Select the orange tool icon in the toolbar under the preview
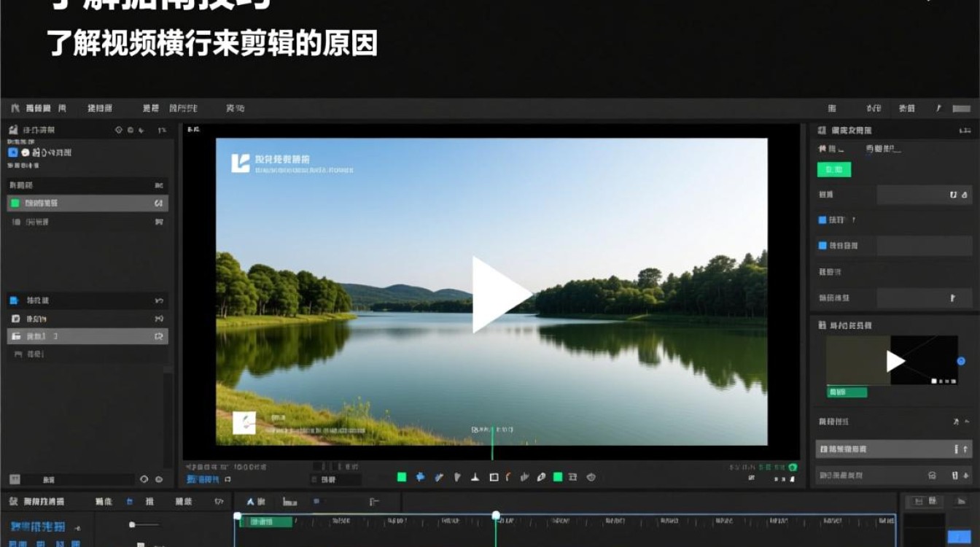Screen dimensions: 980x547 click(508, 477)
